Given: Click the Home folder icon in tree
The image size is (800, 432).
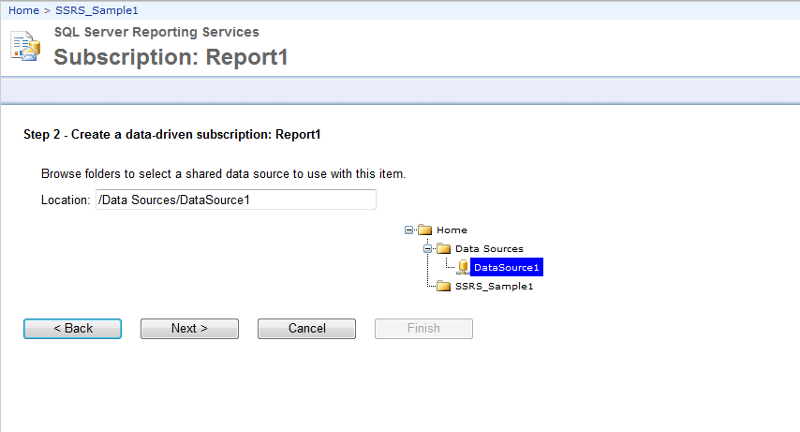Looking at the screenshot, I should point(425,230).
